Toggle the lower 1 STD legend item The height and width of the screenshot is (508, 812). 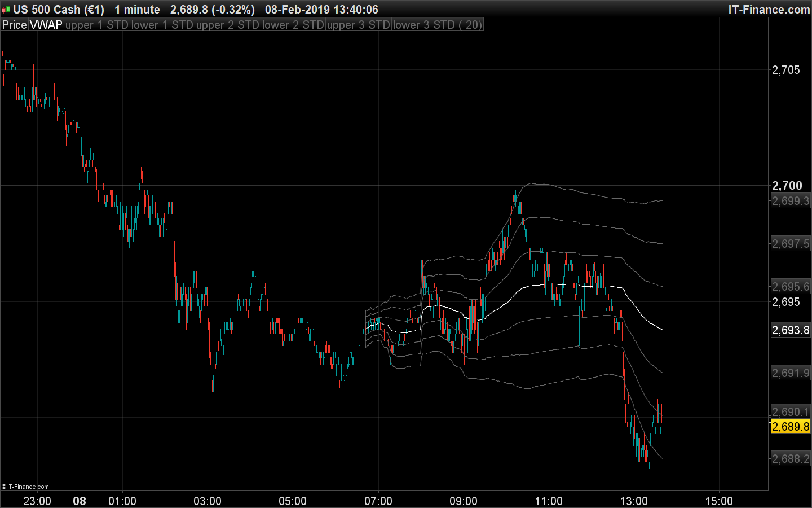tap(162, 25)
